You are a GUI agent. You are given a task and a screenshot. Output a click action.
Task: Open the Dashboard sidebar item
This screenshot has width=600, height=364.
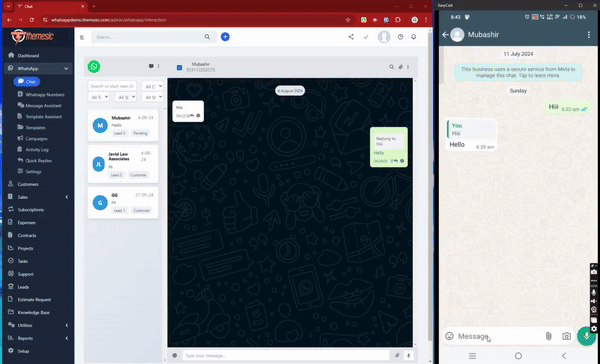28,55
